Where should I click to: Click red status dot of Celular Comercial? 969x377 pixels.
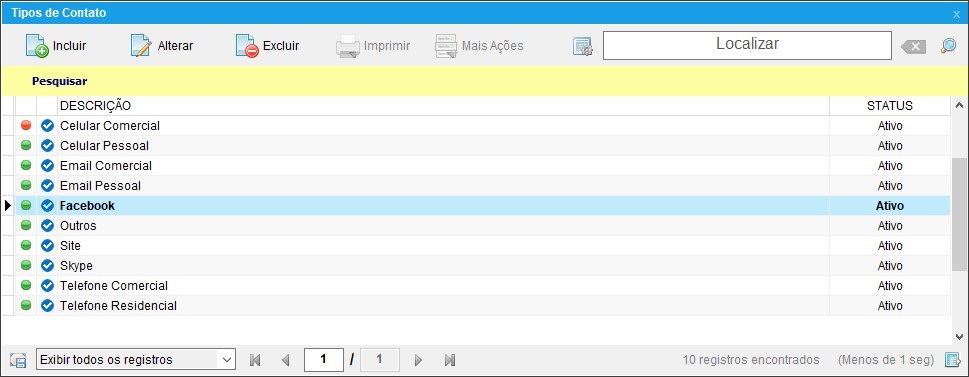tap(26, 125)
